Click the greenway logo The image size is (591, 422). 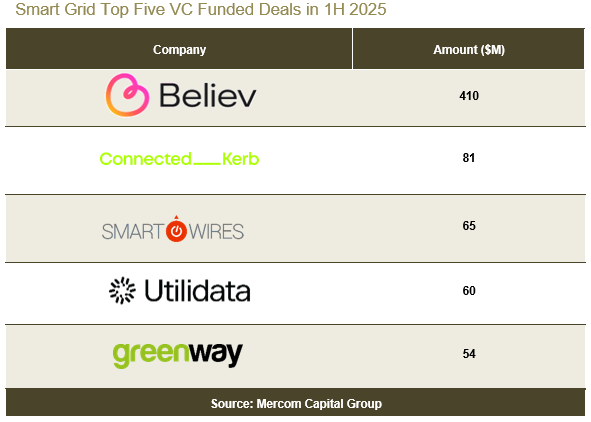178,355
